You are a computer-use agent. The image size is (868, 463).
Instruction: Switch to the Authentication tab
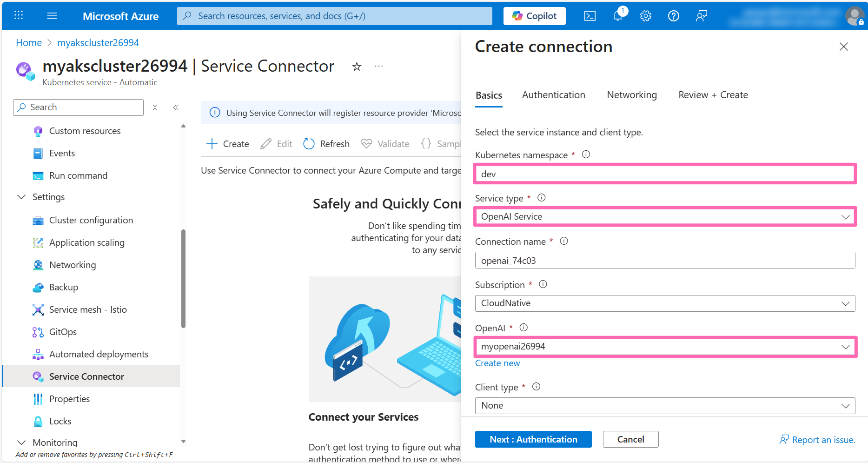553,95
